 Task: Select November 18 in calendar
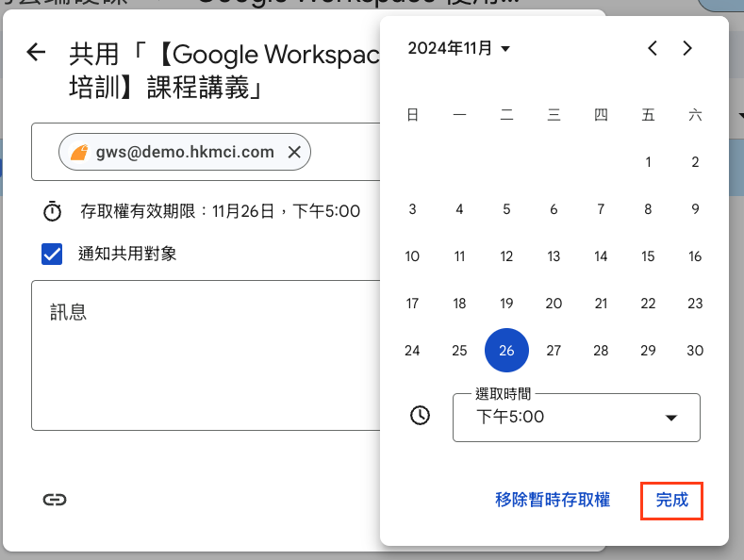pyautogui.click(x=459, y=304)
